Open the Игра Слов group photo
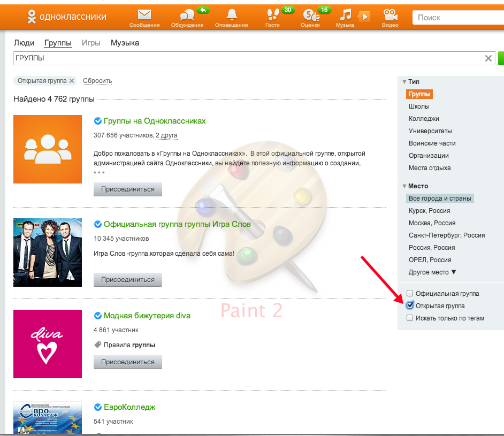This screenshot has height=436, width=504. [48, 253]
